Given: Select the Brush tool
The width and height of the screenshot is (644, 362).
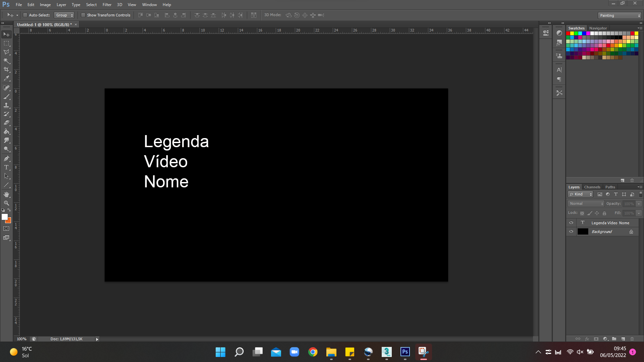Looking at the screenshot, I should (x=6, y=97).
